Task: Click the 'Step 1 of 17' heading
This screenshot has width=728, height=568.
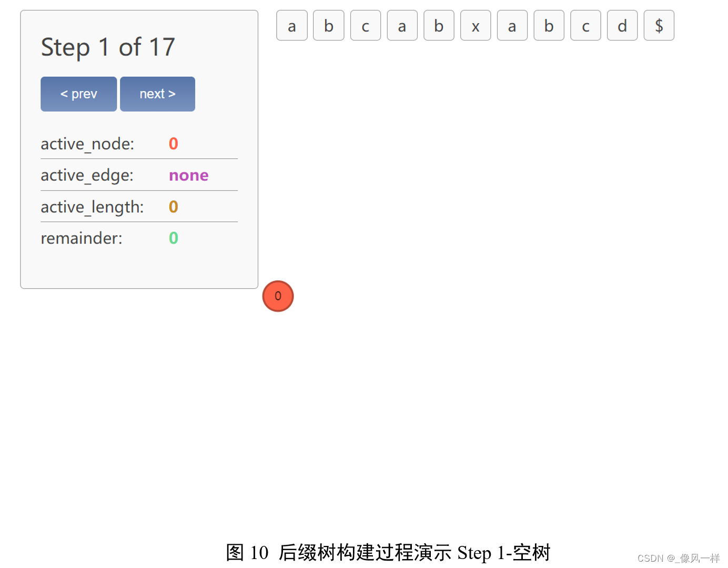Action: pyautogui.click(x=108, y=47)
